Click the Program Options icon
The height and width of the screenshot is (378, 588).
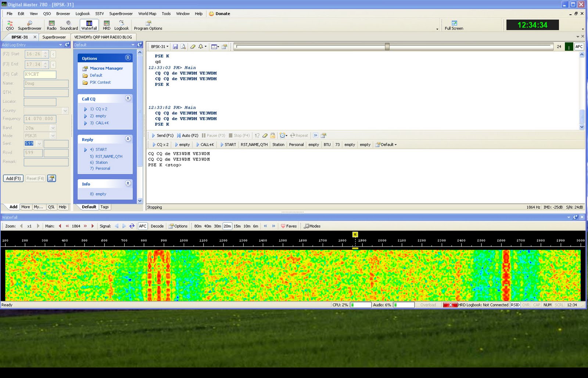pyautogui.click(x=147, y=25)
